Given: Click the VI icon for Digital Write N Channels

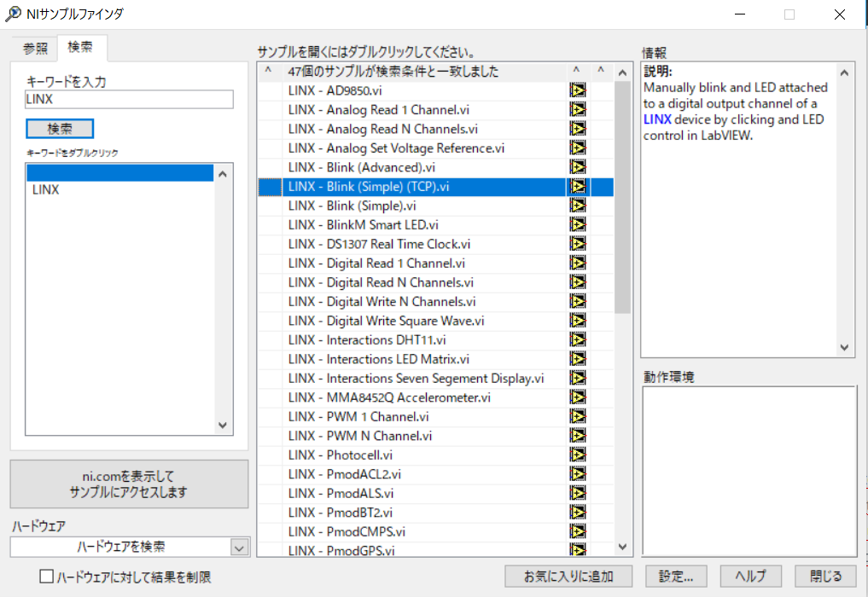Looking at the screenshot, I should pos(577,301).
